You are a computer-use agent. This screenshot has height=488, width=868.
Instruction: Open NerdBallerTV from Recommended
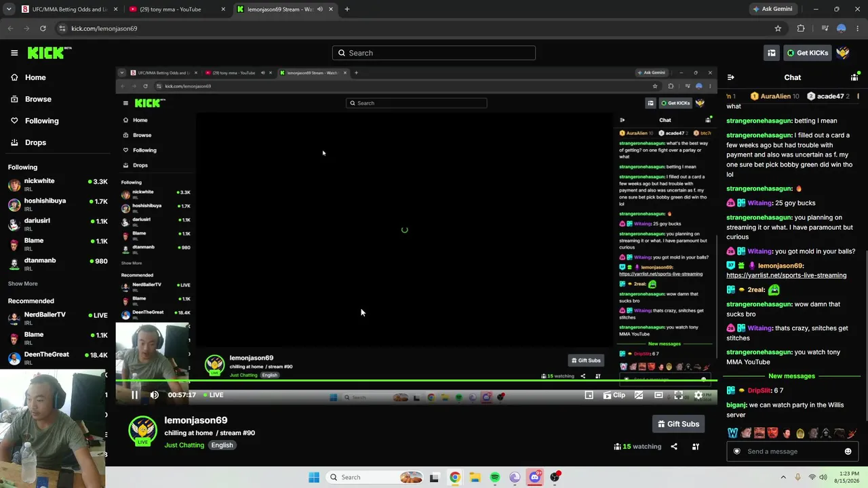click(x=58, y=318)
